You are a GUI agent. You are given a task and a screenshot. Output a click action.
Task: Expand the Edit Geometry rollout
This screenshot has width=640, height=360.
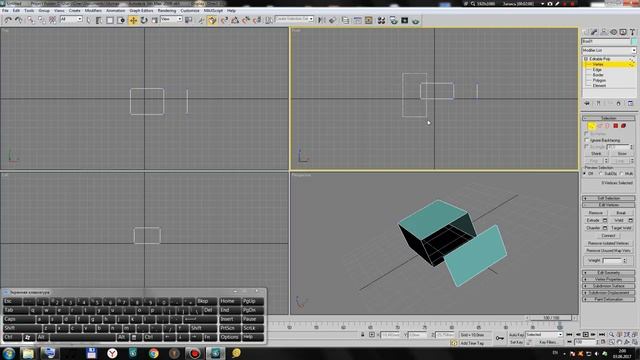point(609,273)
